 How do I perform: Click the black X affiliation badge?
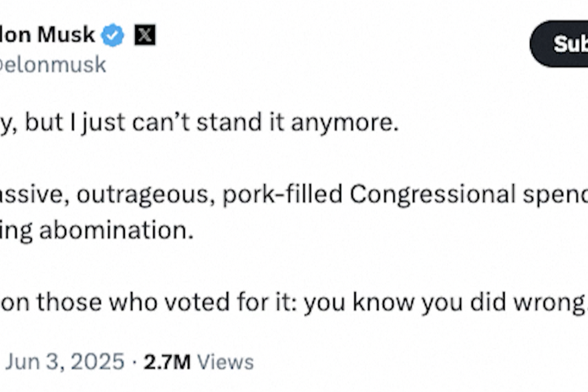coord(145,35)
